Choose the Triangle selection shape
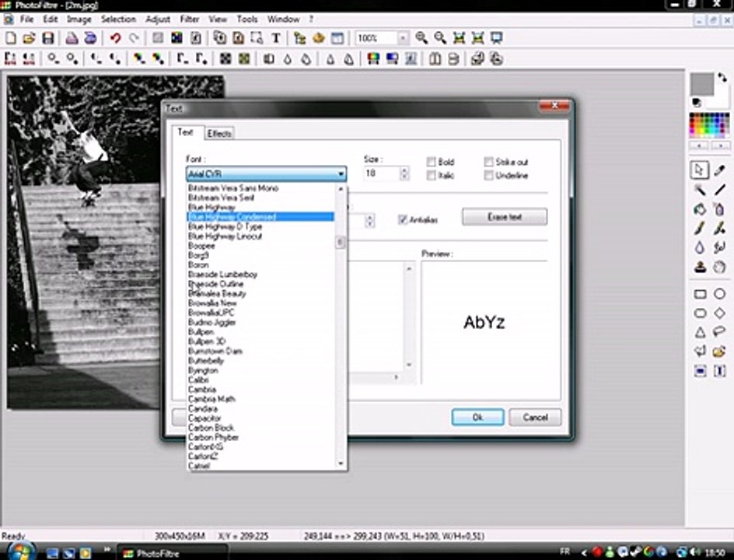 (x=700, y=332)
